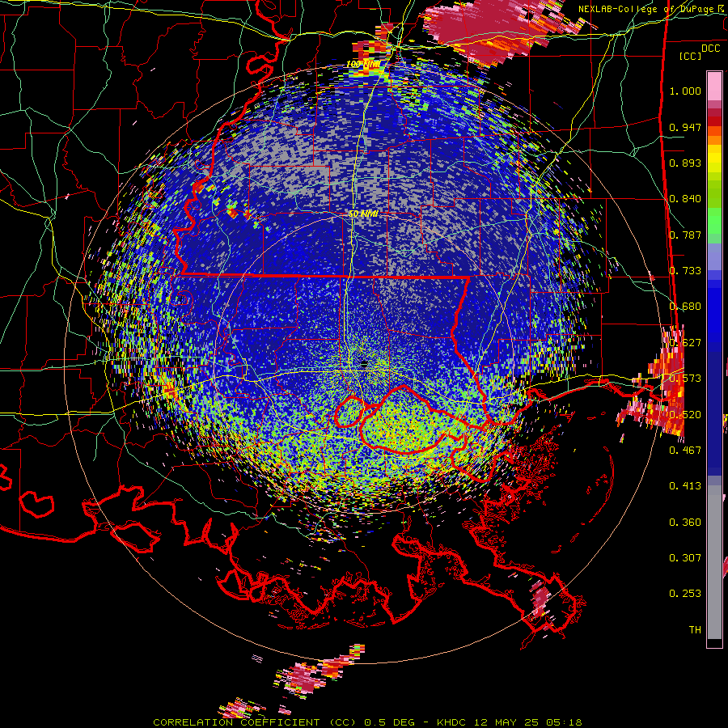Click the orange segment of color bar

pos(714,140)
